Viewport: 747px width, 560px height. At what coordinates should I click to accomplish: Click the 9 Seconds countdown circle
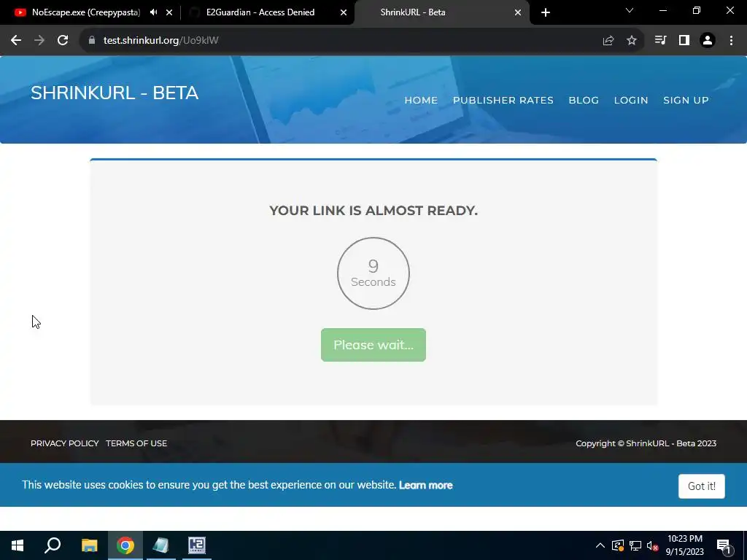tap(373, 273)
